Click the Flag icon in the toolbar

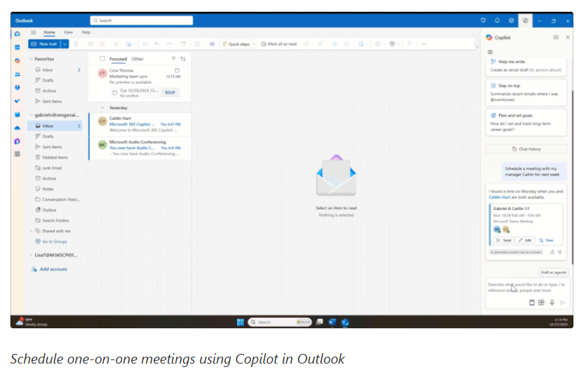(320, 44)
